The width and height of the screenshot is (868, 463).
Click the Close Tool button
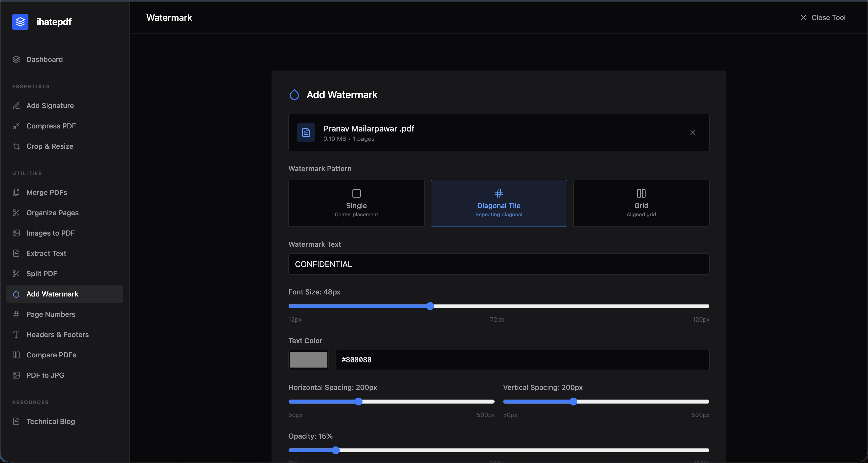click(823, 18)
